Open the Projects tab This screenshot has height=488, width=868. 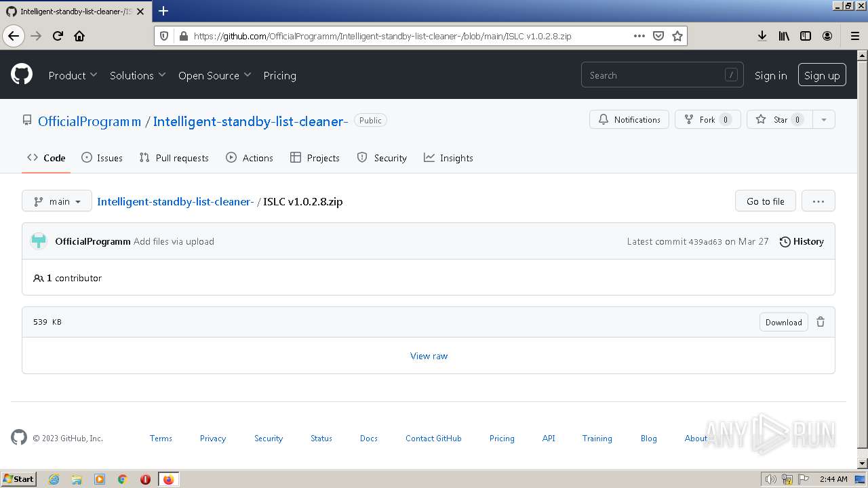[315, 158]
